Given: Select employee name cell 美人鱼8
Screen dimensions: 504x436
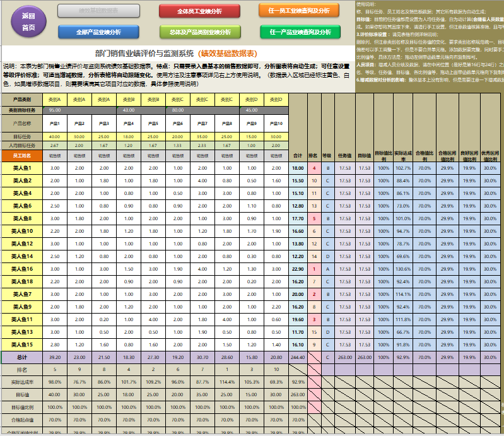Looking at the screenshot, I should (22, 218).
